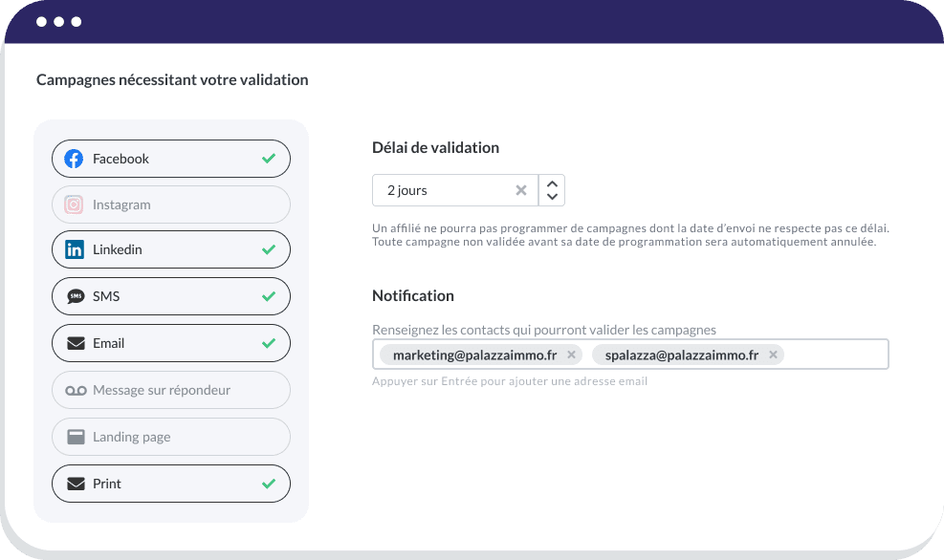The image size is (944, 560).
Task: Click the up stepper arrow beside 2 jours
Action: (x=551, y=183)
